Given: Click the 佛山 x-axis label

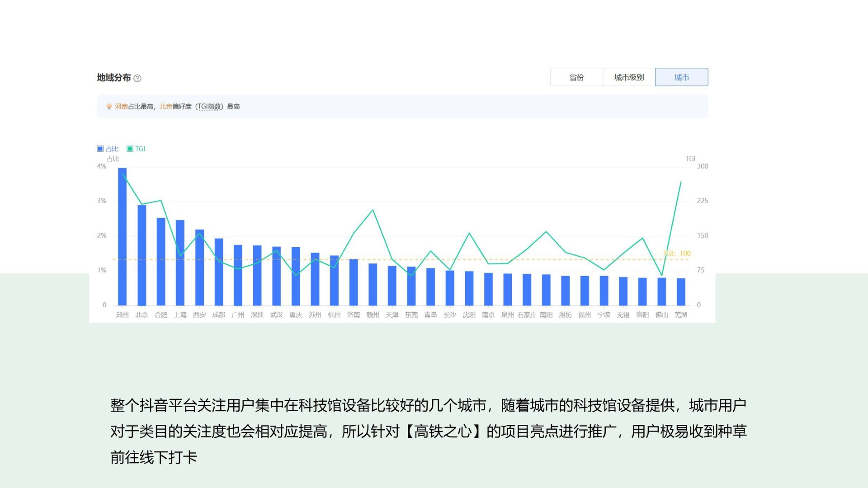Looking at the screenshot, I should point(662,314).
